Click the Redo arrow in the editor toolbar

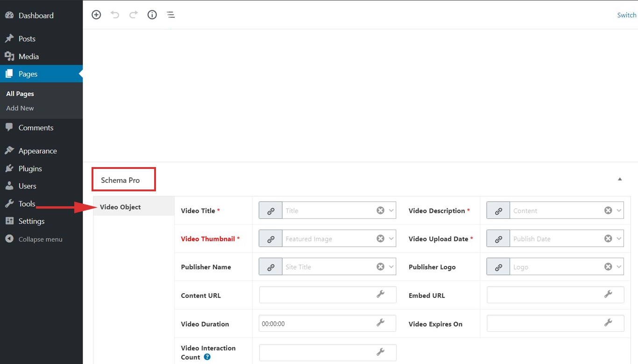point(134,14)
